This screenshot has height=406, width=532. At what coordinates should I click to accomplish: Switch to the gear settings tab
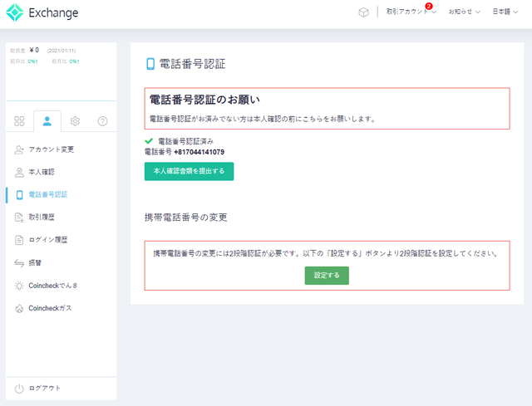click(75, 121)
